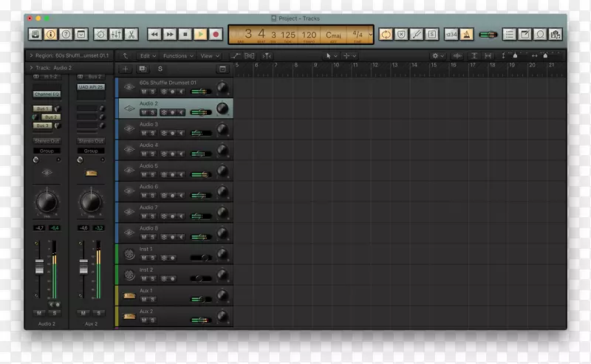Open the Library panel icon
Viewport: 591px width, 364px height.
[x=35, y=34]
